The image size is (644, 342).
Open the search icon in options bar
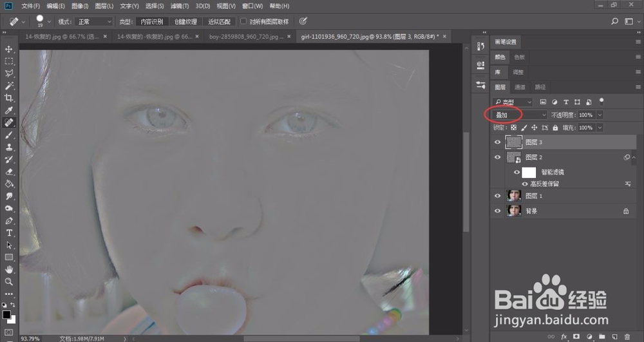click(614, 21)
